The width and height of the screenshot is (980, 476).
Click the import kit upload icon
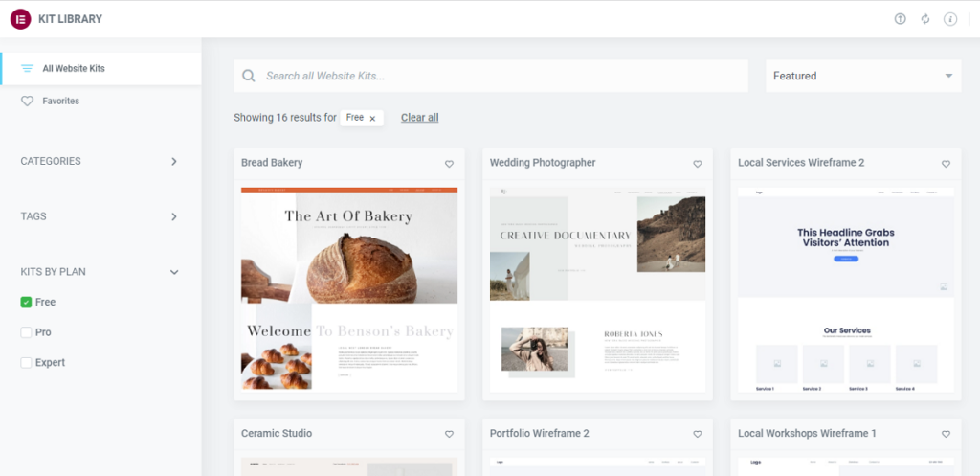pos(900,19)
